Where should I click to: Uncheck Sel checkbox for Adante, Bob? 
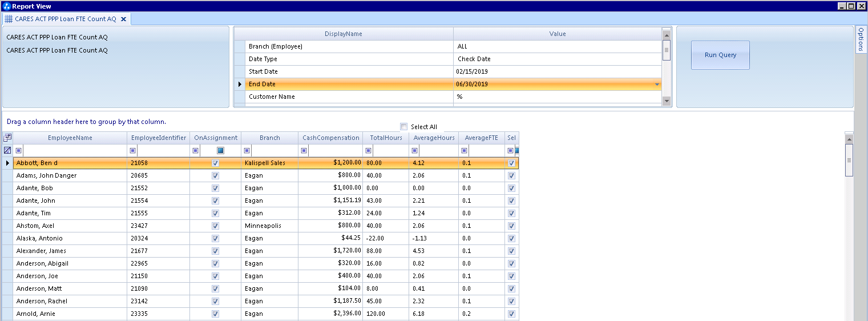tap(511, 188)
